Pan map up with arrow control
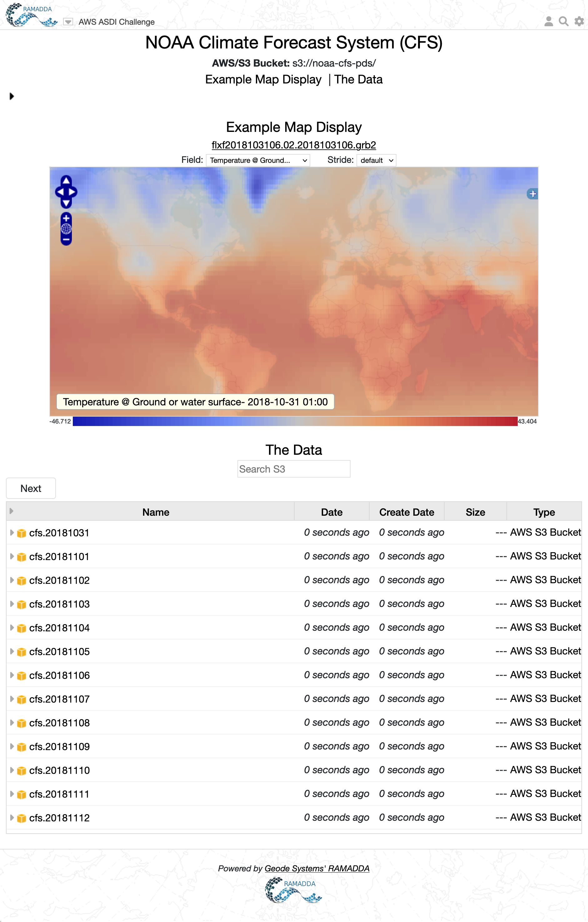 [x=66, y=181]
